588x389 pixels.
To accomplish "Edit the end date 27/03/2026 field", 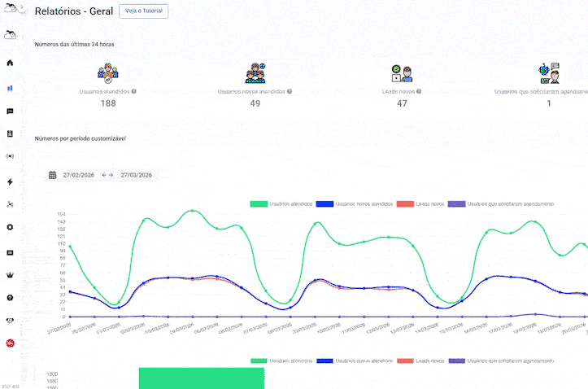I will point(137,175).
